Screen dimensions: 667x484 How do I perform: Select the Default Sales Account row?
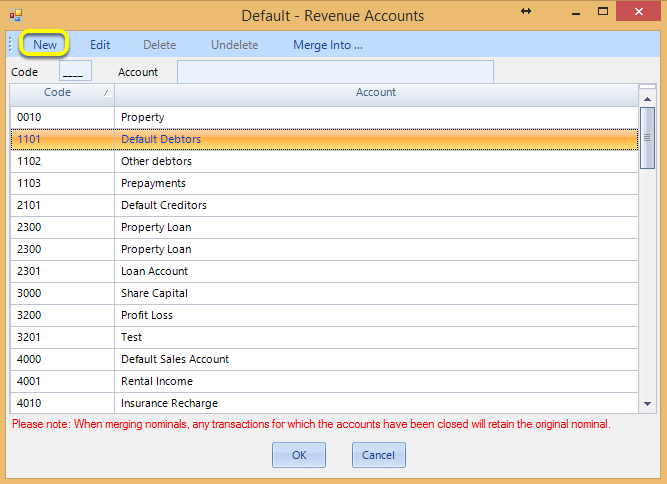pyautogui.click(x=324, y=359)
